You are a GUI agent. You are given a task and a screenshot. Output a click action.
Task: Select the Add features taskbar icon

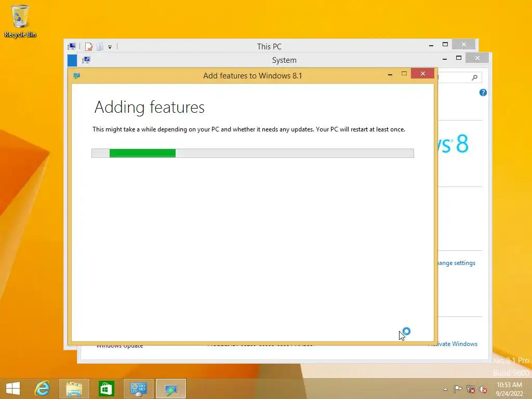pos(171,389)
